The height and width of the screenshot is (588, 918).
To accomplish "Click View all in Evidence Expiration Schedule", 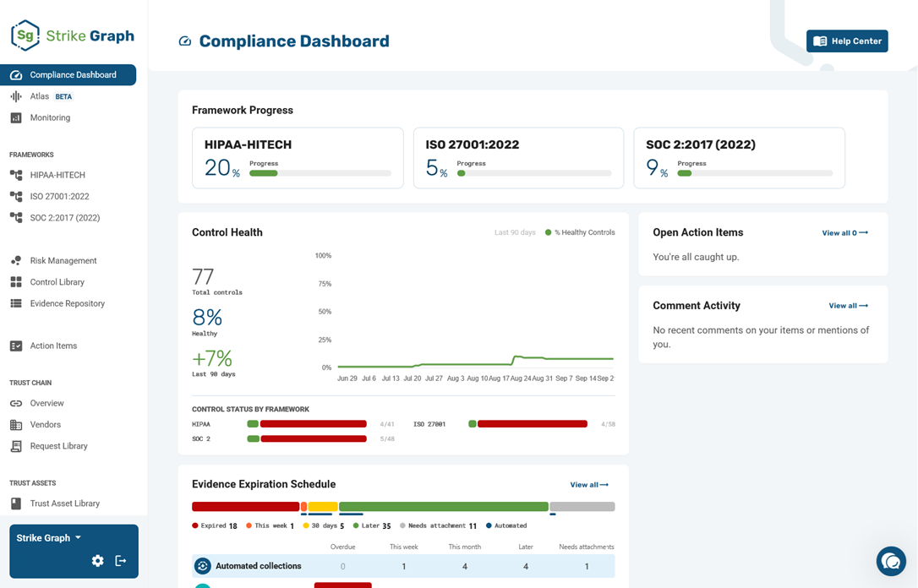I will (589, 484).
